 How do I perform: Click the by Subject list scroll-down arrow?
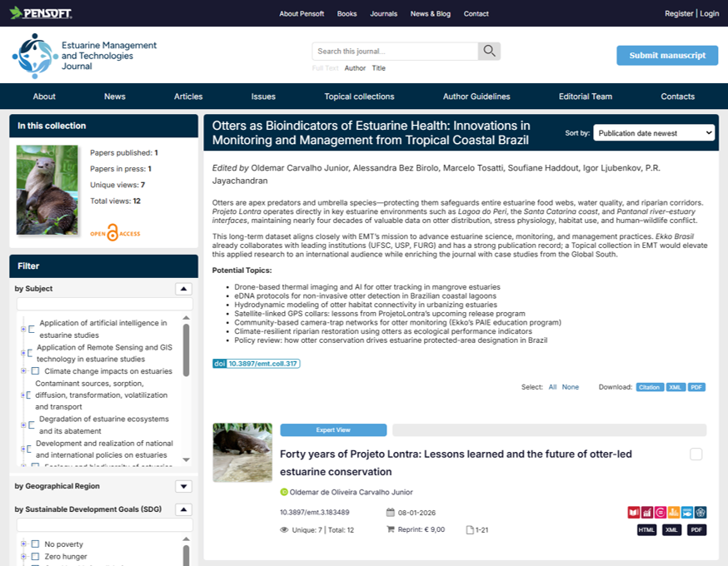(187, 459)
